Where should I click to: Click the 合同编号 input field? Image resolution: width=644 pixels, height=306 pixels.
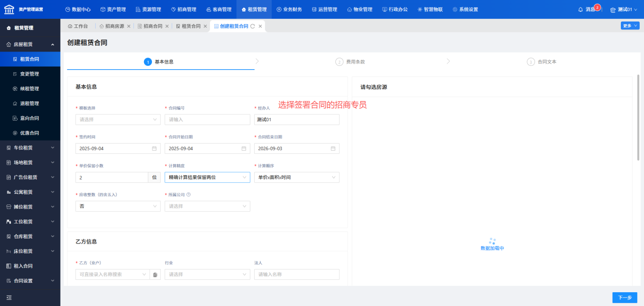coord(207,119)
